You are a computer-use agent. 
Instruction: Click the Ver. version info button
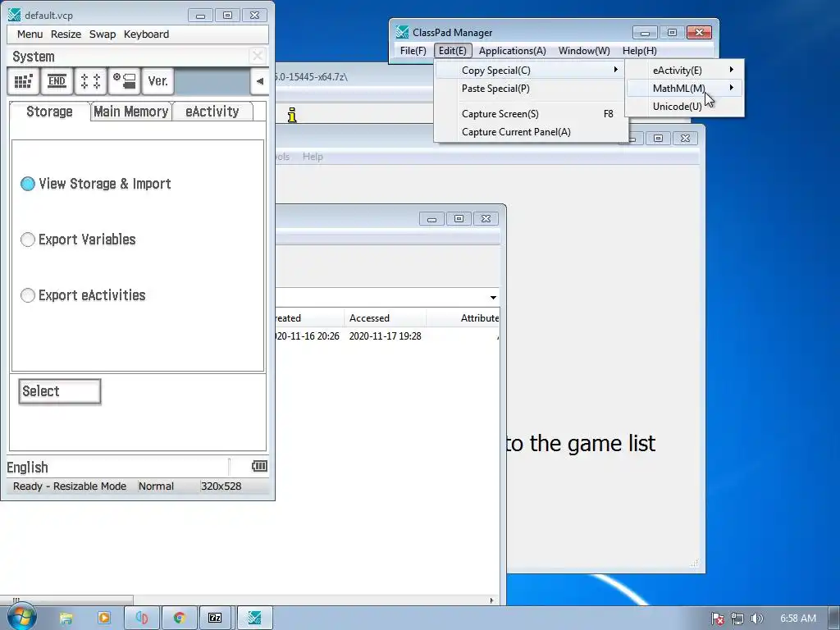coord(158,81)
